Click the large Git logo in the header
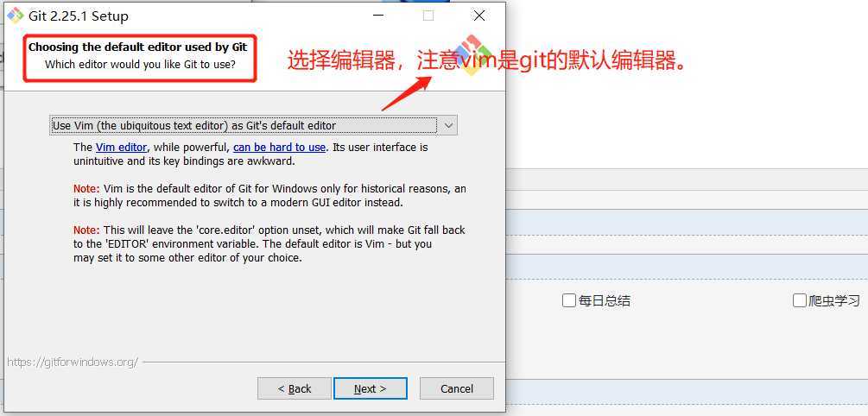 coord(471,54)
